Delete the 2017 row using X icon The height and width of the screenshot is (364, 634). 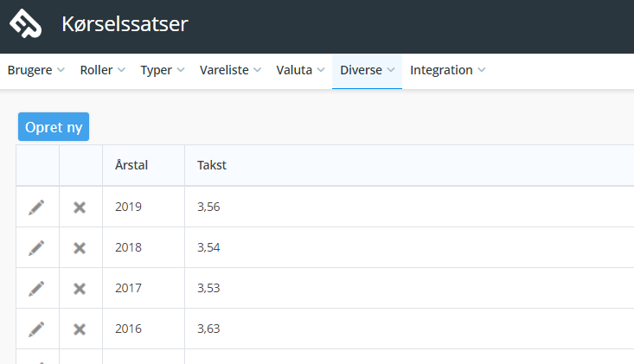(80, 289)
